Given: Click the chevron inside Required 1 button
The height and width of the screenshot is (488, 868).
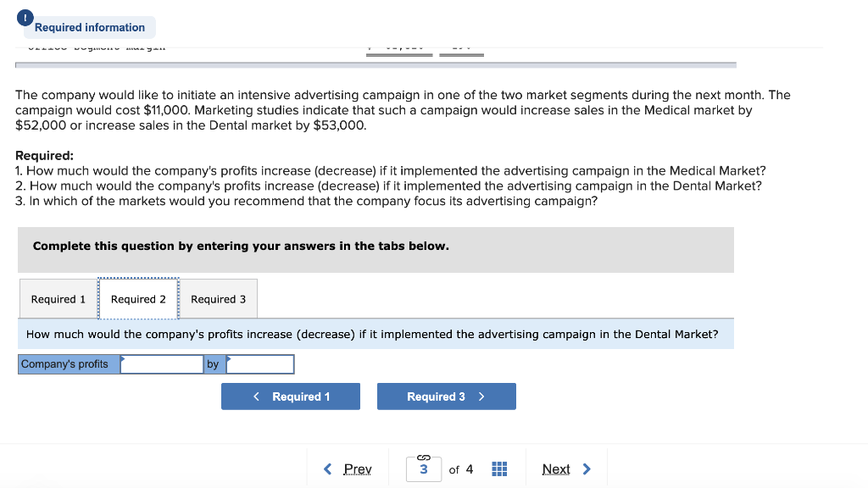Looking at the screenshot, I should click(256, 396).
